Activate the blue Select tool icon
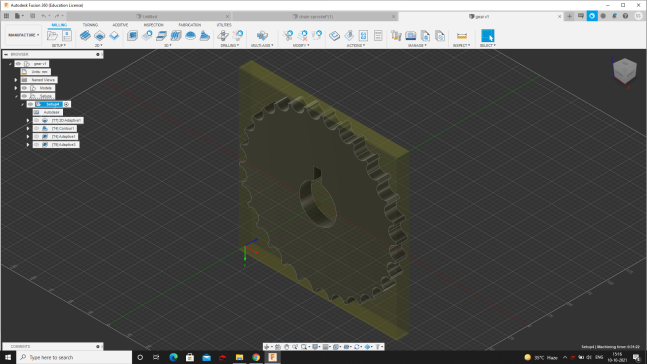Image resolution: width=647 pixels, height=364 pixels. tap(487, 35)
